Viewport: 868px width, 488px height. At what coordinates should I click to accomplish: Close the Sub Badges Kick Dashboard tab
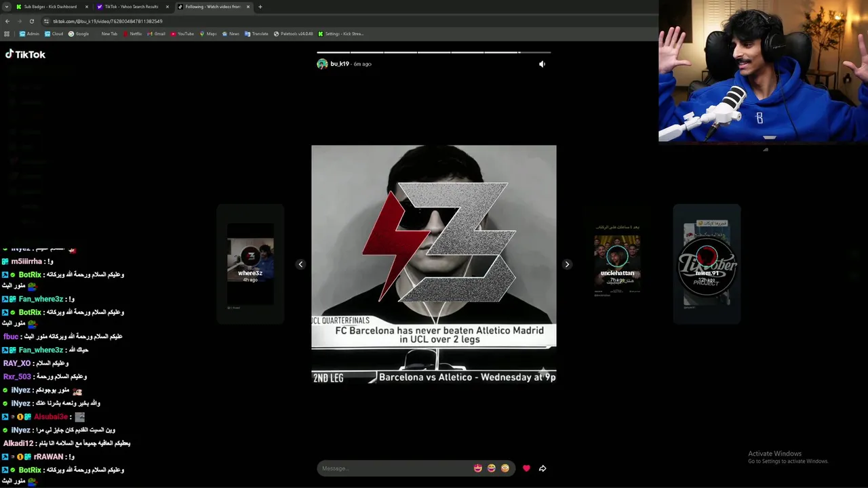tap(87, 7)
